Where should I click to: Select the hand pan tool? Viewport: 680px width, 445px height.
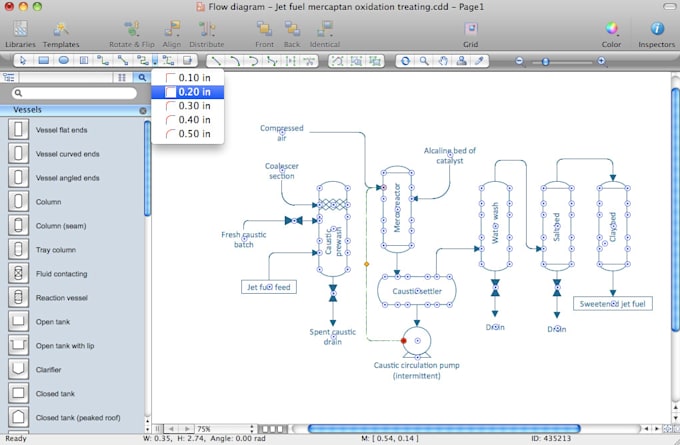pyautogui.click(x=443, y=61)
